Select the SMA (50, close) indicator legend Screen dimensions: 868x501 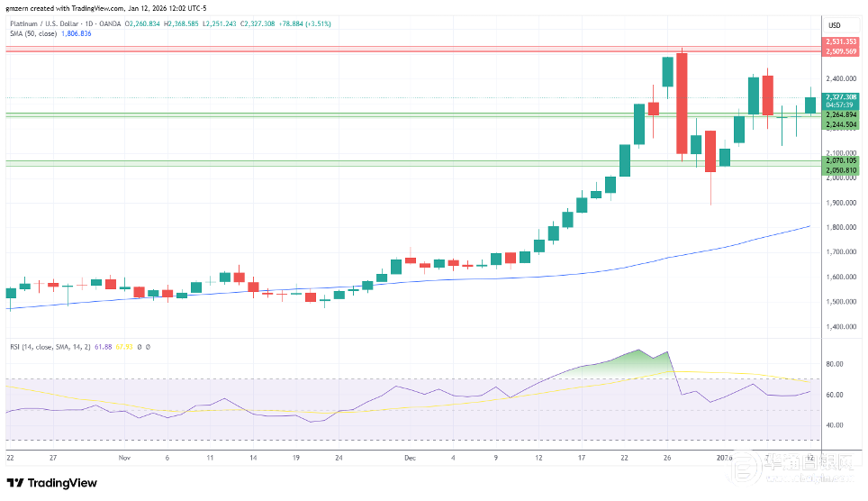pyautogui.click(x=32, y=33)
